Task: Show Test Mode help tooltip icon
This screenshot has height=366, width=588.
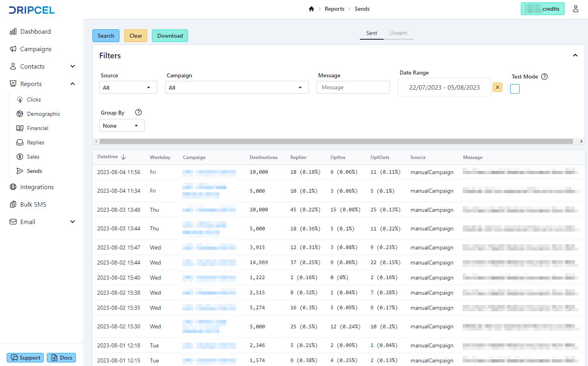Action: [x=544, y=77]
